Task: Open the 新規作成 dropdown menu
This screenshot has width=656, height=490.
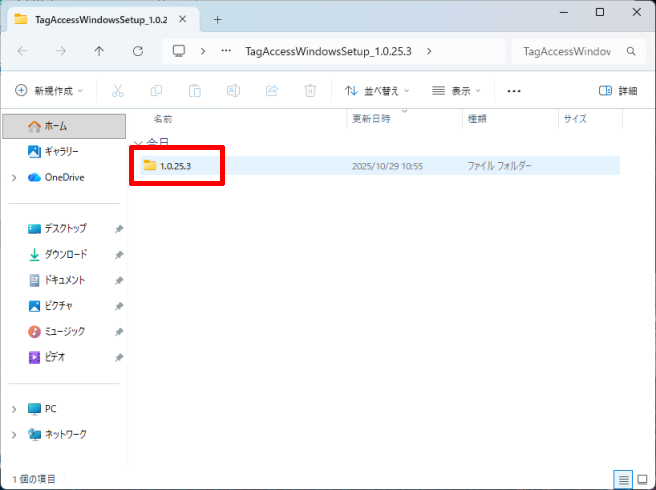Action: tap(49, 90)
